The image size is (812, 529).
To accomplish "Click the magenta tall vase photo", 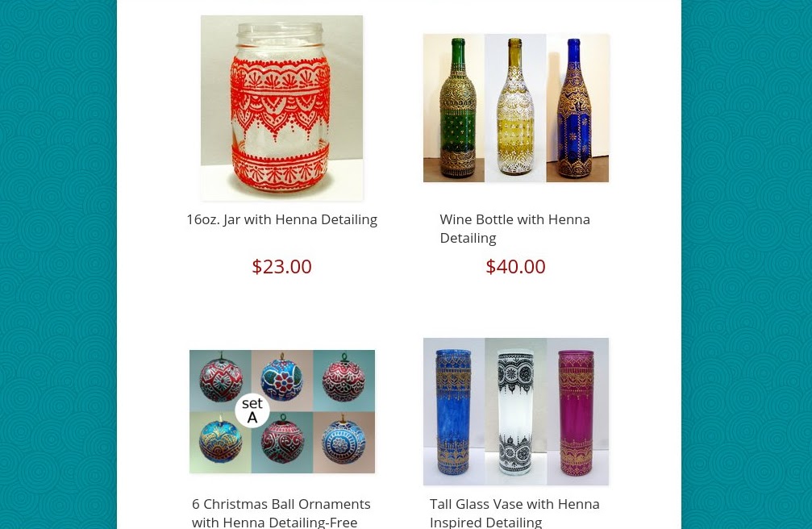I will point(578,412).
